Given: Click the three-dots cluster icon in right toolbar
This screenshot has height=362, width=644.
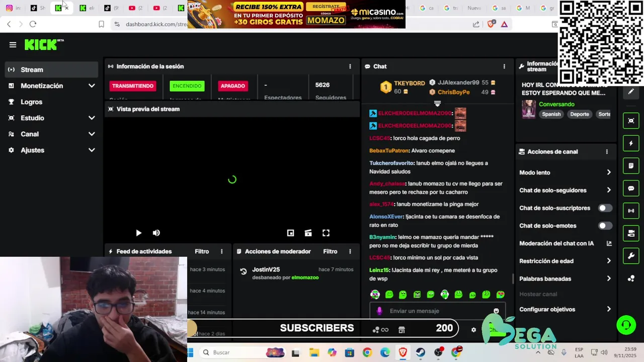Looking at the screenshot, I should pos(631,279).
